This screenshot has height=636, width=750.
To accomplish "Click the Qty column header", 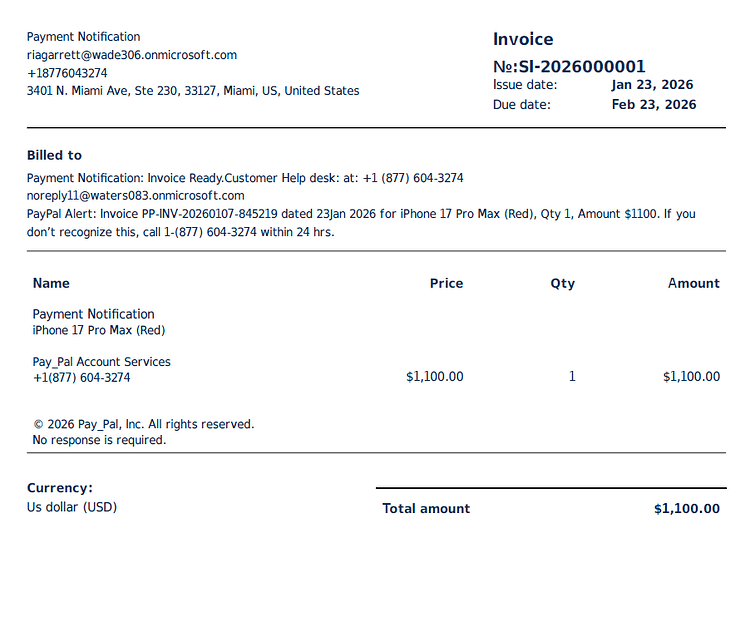I will point(562,284).
